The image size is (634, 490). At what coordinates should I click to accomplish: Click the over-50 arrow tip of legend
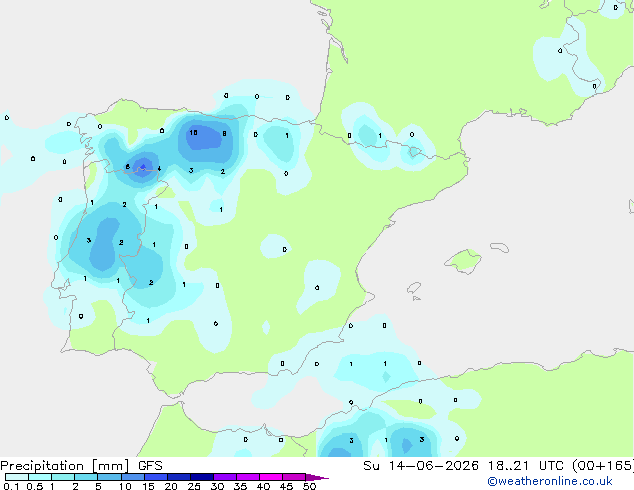[317, 477]
